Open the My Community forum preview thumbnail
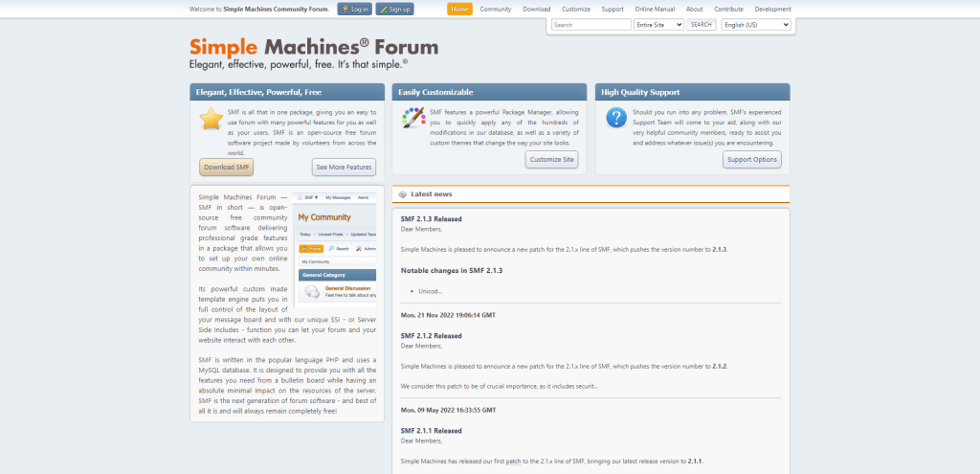The image size is (980, 474). tap(335, 248)
